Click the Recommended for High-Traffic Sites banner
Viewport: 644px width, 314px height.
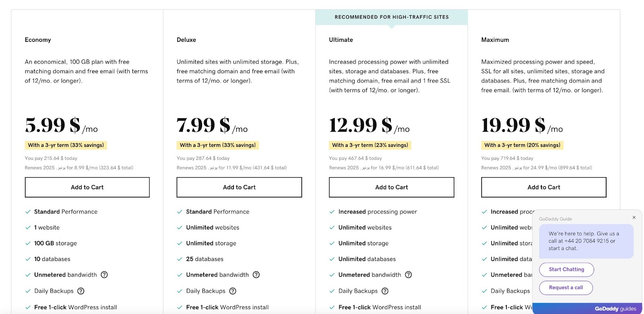[391, 17]
